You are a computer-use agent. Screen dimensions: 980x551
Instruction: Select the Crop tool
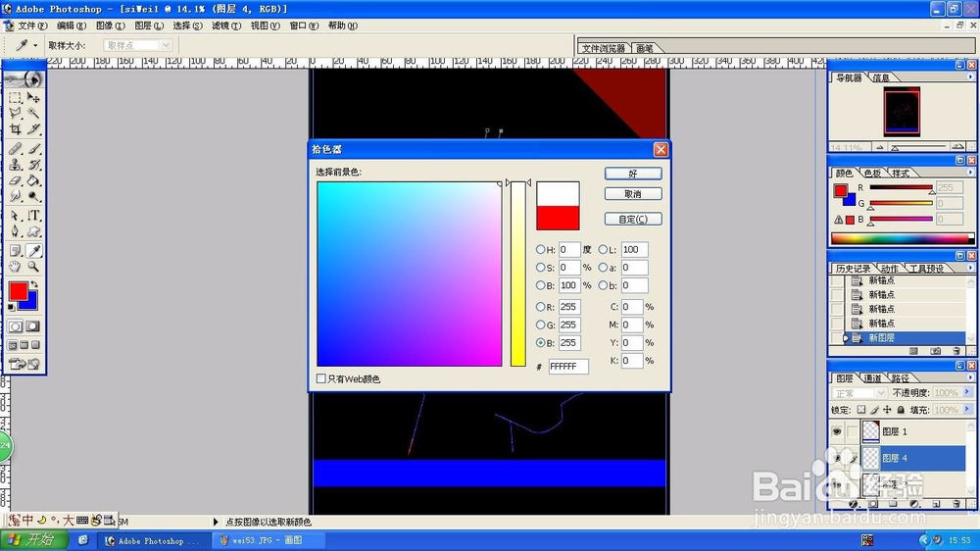[x=15, y=128]
